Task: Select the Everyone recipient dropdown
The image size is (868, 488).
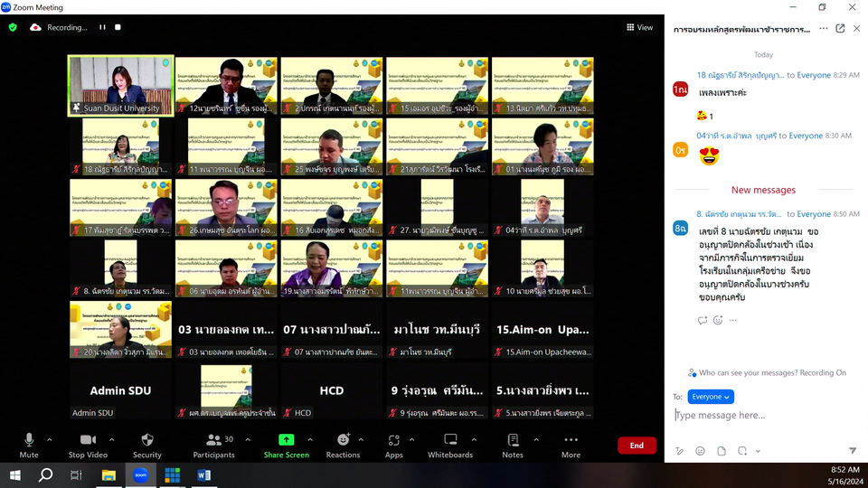Action: 711,397
